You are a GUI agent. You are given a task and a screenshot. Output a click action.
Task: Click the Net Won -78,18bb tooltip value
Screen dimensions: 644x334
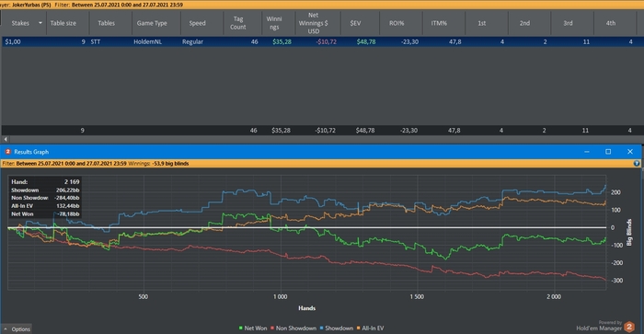pos(69,214)
